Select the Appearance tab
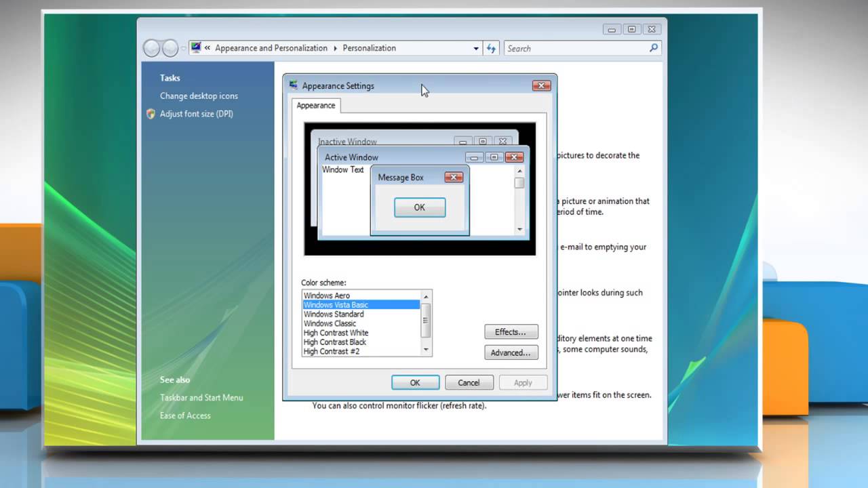Viewport: 868px width, 488px height. (316, 105)
